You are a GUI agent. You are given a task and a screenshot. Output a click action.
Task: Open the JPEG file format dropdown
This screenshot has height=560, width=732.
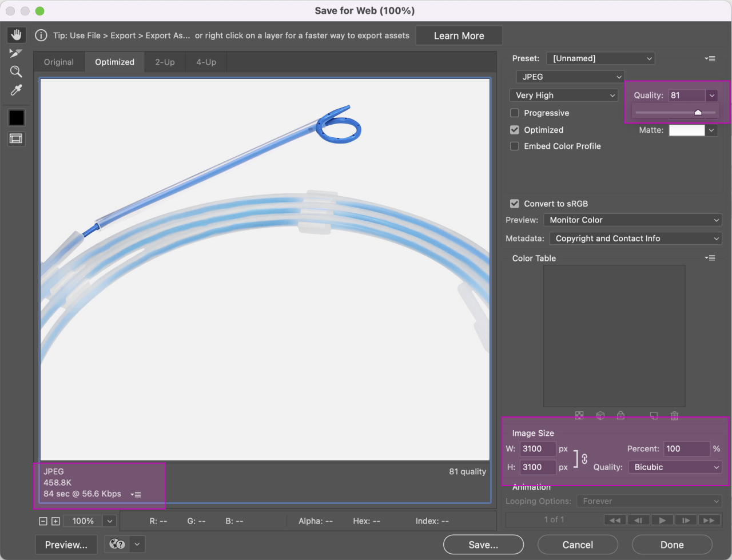[570, 76]
